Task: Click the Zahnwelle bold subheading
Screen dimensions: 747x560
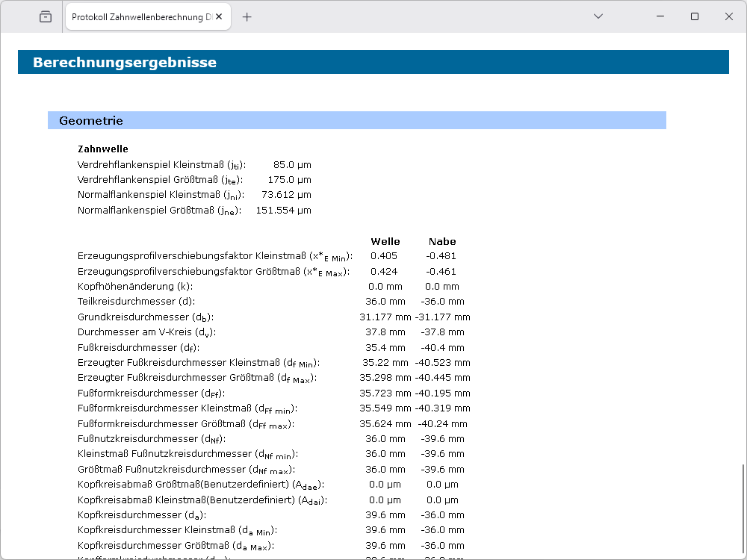Action: (x=103, y=149)
